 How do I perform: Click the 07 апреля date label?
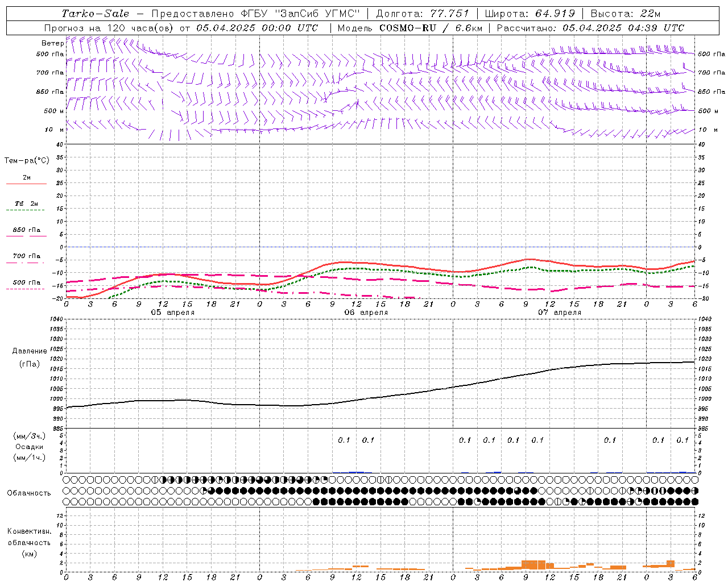[x=560, y=313]
